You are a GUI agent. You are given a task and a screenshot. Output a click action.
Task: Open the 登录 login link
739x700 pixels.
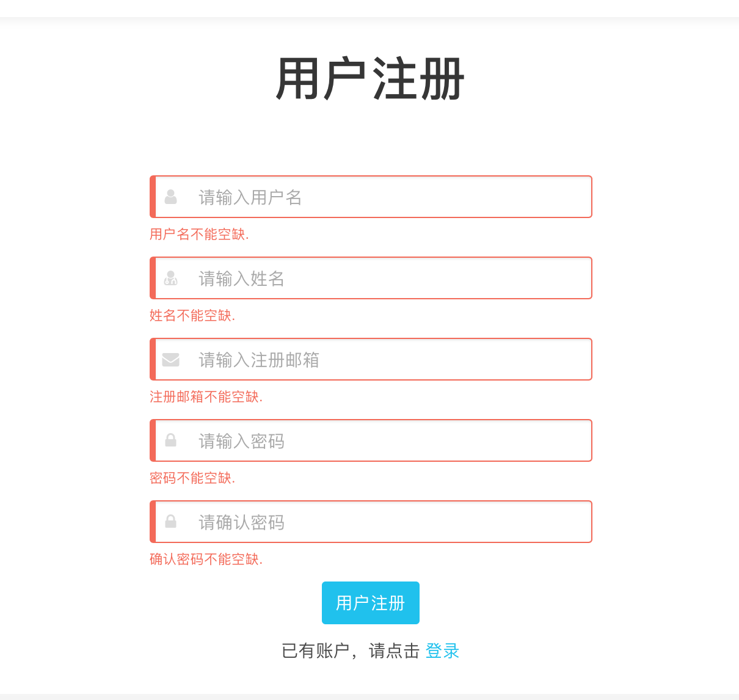click(x=442, y=651)
